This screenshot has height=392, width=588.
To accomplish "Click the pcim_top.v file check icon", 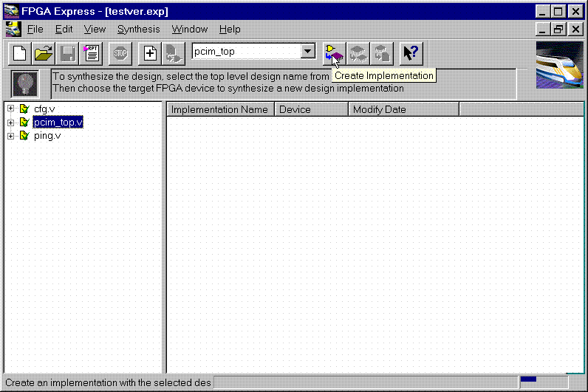I will (x=24, y=122).
